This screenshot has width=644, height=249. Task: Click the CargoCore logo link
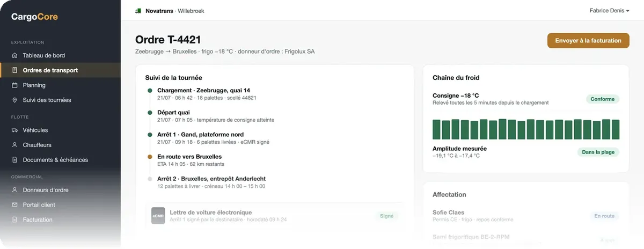(35, 17)
